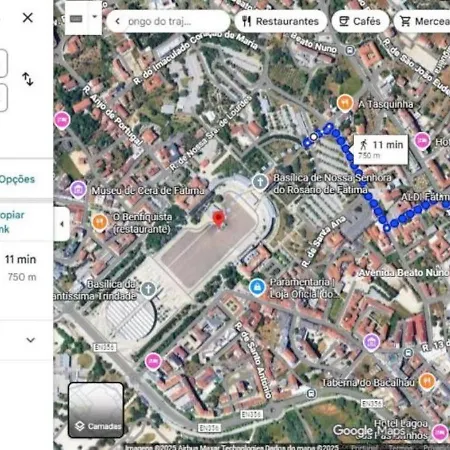The width and height of the screenshot is (450, 450).
Task: Click the red destination pin marker
Action: [x=218, y=219]
